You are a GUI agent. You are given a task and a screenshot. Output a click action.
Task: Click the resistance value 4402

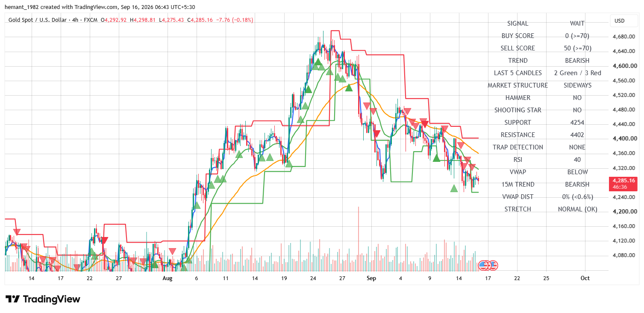click(577, 135)
